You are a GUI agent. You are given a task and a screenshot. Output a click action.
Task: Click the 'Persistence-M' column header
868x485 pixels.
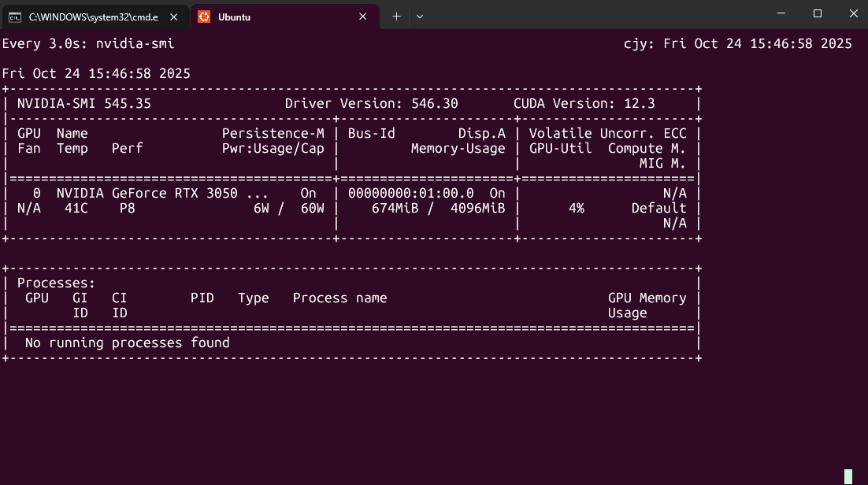pos(273,133)
